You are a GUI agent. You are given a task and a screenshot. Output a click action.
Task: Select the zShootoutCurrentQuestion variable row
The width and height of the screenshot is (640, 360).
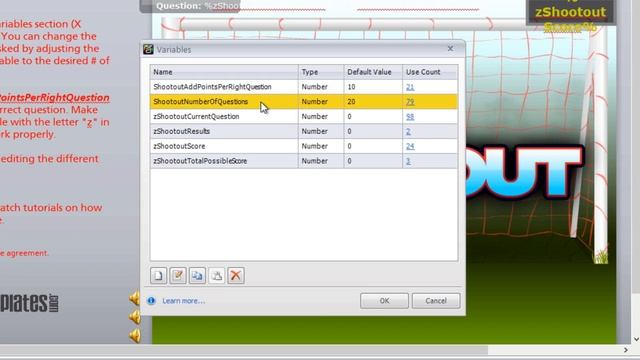pos(304,116)
